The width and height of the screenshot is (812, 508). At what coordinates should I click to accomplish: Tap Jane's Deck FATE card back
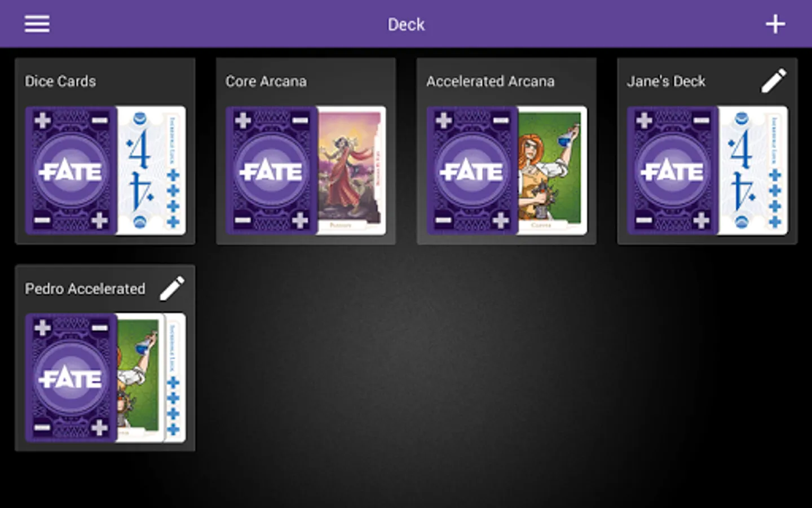click(673, 170)
